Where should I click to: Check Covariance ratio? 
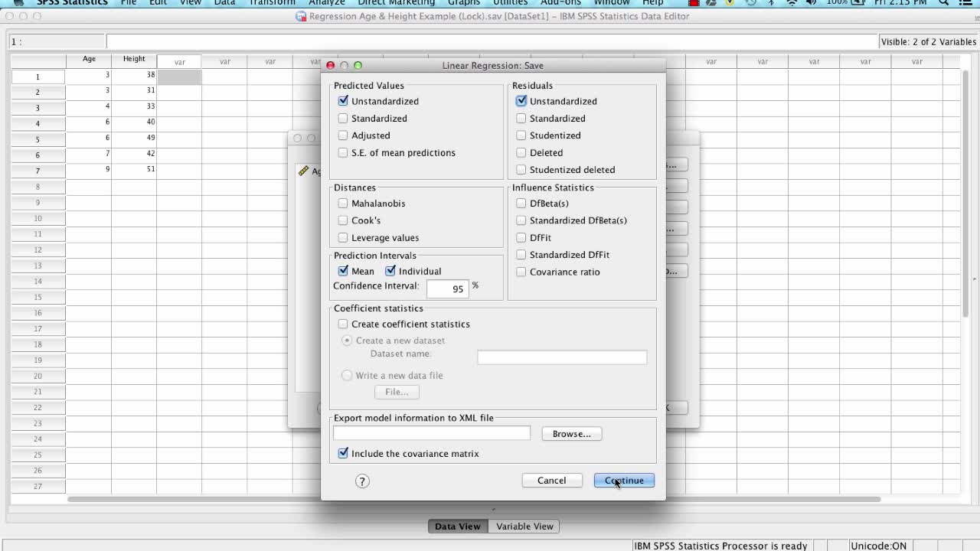(x=521, y=272)
